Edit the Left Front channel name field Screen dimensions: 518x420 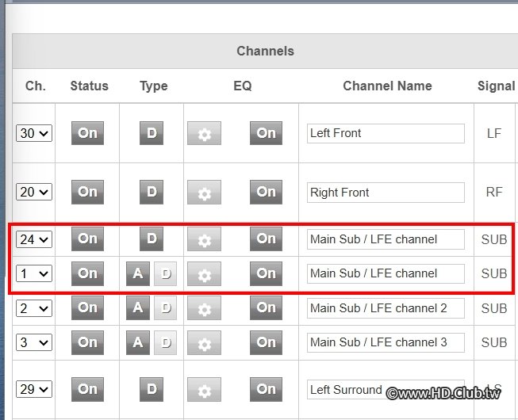point(386,134)
